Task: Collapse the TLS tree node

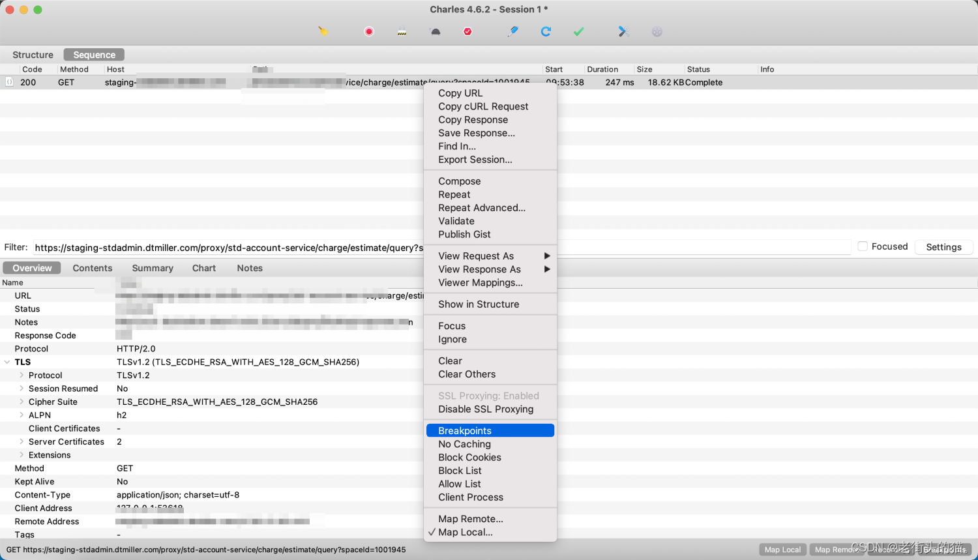Action: pyautogui.click(x=7, y=362)
